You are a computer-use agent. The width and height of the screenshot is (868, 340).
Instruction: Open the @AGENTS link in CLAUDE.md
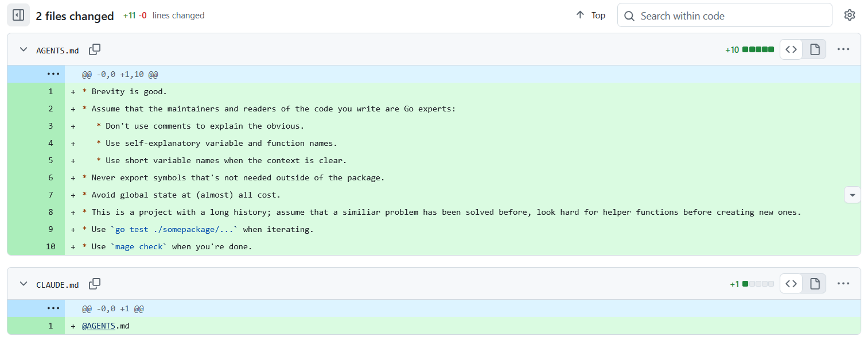99,326
